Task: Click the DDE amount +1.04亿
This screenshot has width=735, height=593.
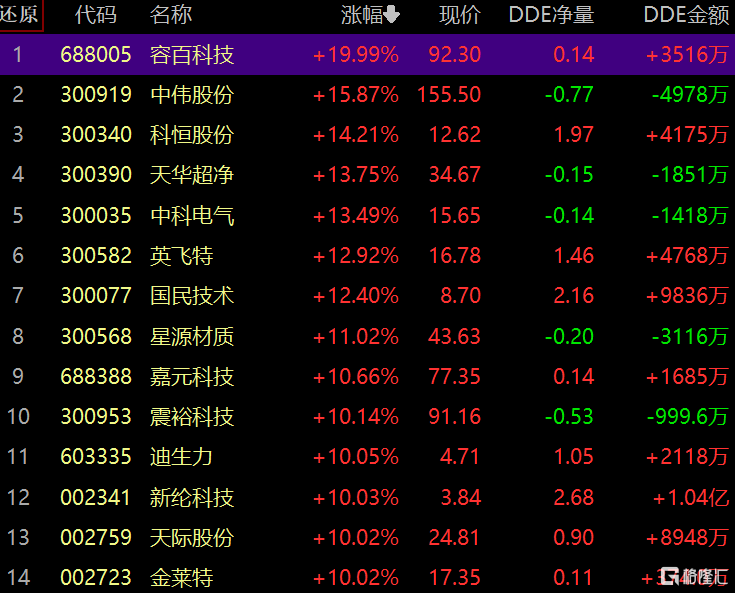Action: pyautogui.click(x=691, y=497)
